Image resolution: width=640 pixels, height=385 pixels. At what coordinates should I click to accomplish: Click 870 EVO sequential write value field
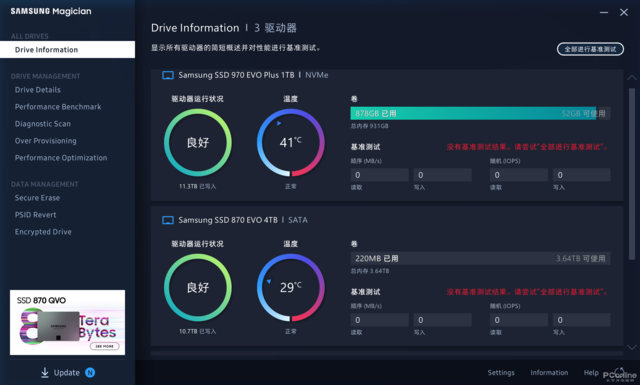click(442, 320)
